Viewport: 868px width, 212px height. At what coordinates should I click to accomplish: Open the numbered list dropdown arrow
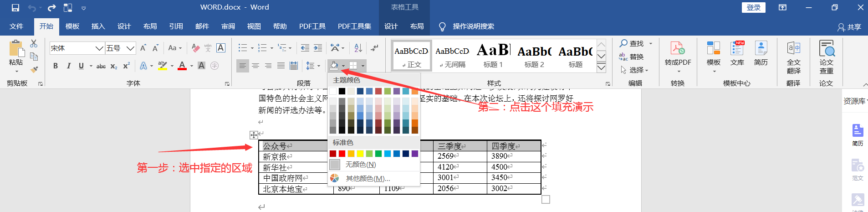coord(272,48)
